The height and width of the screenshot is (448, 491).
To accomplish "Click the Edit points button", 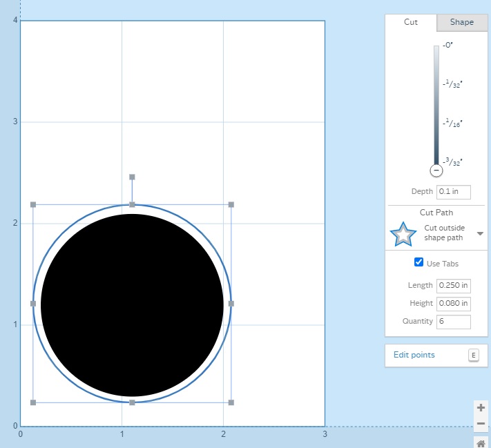I will coord(414,355).
